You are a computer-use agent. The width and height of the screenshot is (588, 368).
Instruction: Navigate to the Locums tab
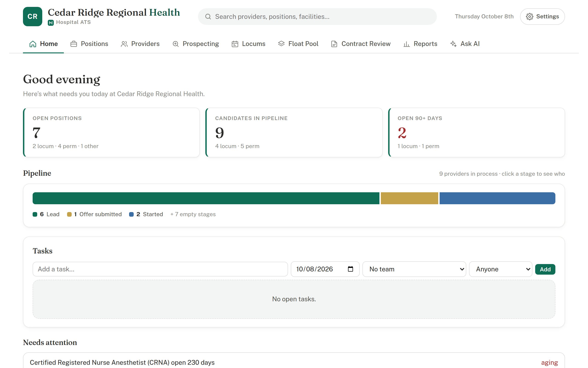pyautogui.click(x=248, y=44)
